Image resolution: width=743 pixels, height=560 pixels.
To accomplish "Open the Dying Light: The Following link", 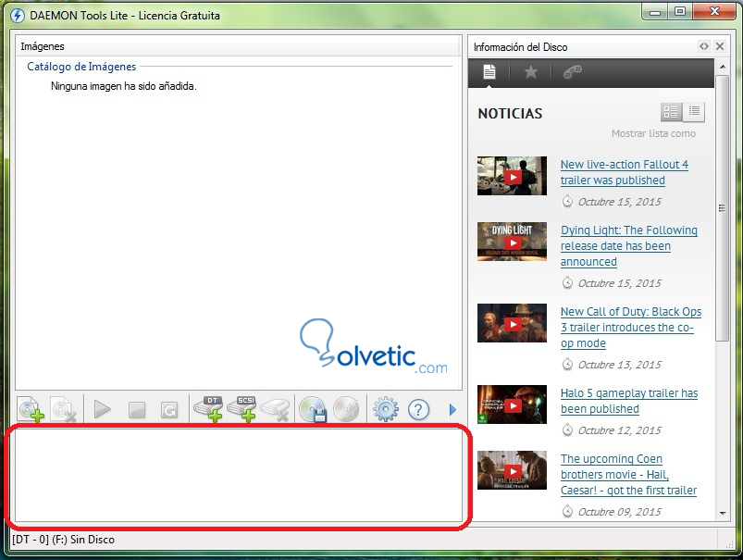I will (x=629, y=246).
